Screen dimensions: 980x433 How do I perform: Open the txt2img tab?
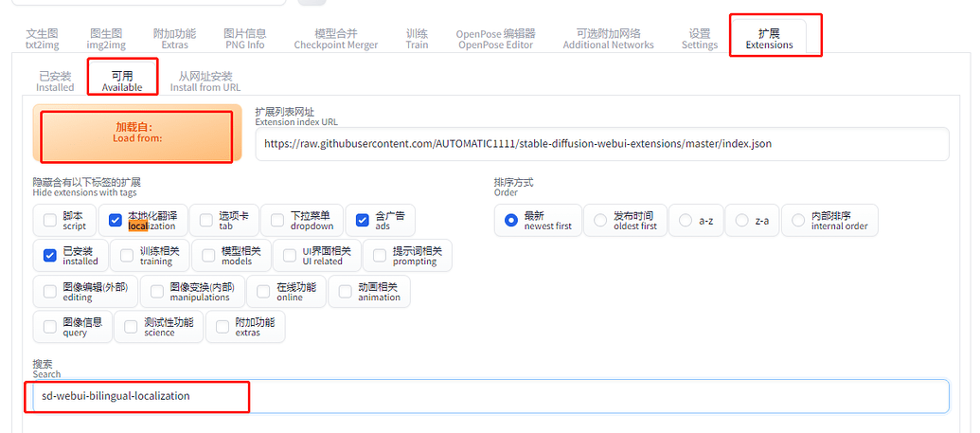(42, 39)
